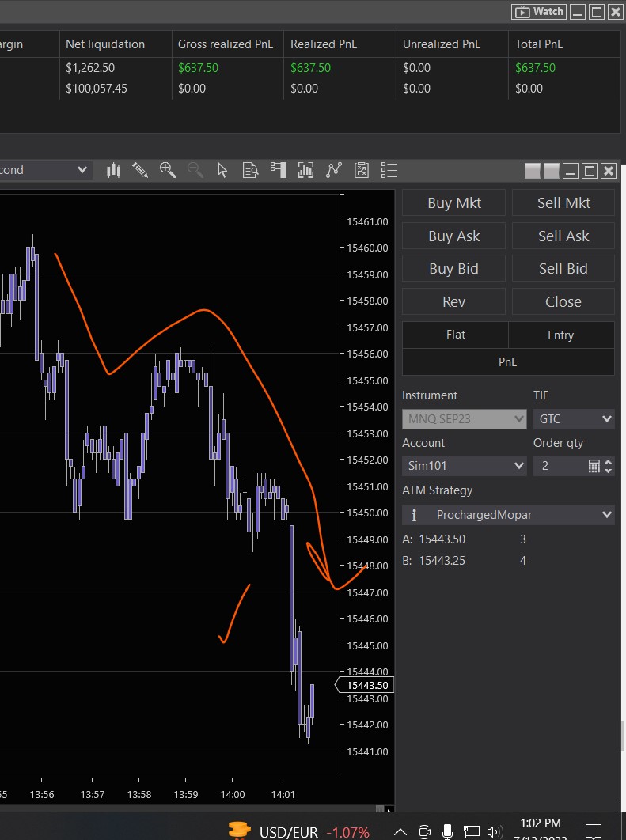Show hidden system tray icons chevron
The width and height of the screenshot is (626, 840).
(x=400, y=832)
